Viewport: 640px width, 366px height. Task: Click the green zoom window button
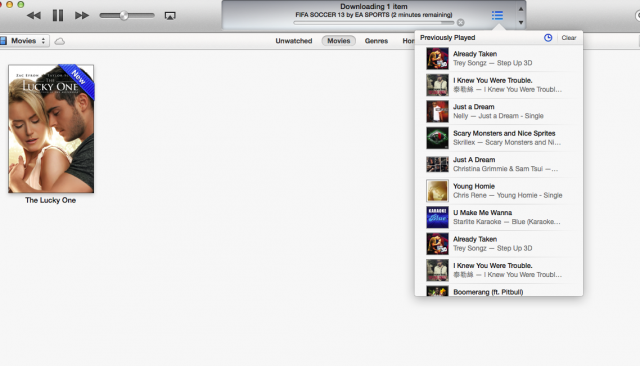point(20,4)
